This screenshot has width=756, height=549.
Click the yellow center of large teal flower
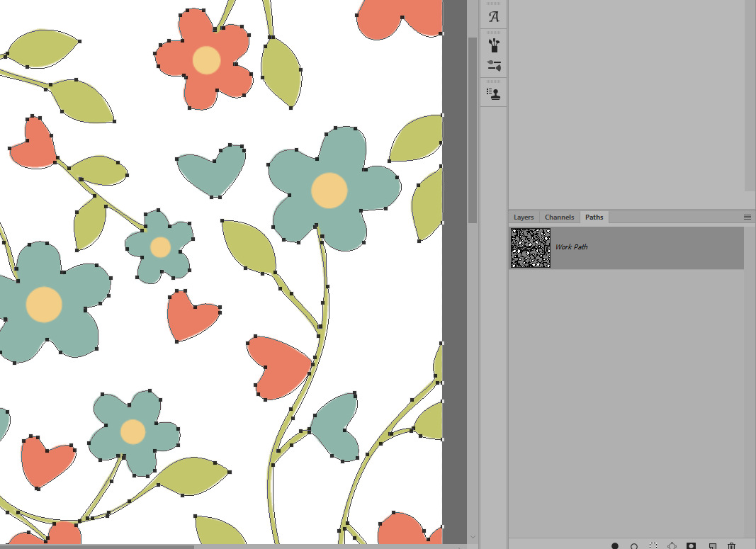coord(329,191)
